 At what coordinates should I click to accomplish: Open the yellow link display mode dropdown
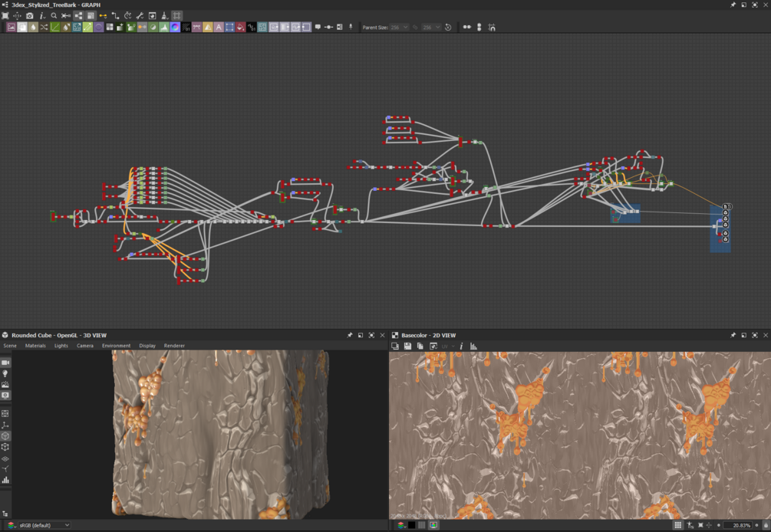(103, 16)
